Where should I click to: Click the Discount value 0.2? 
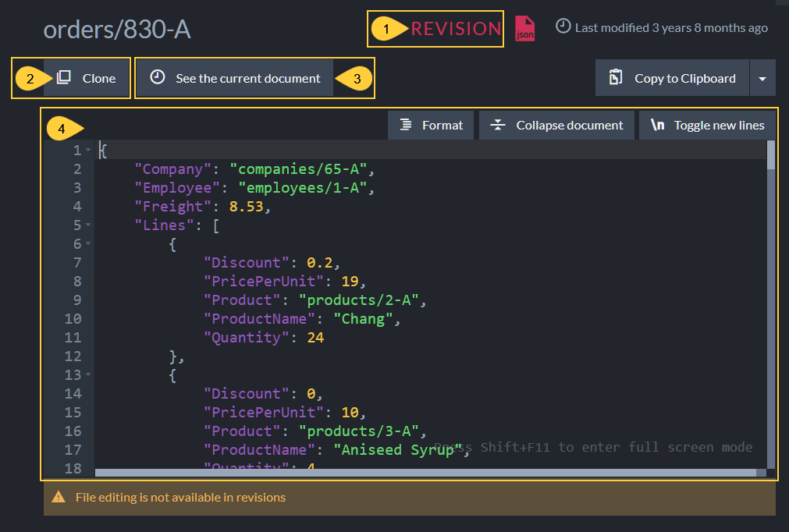click(319, 262)
